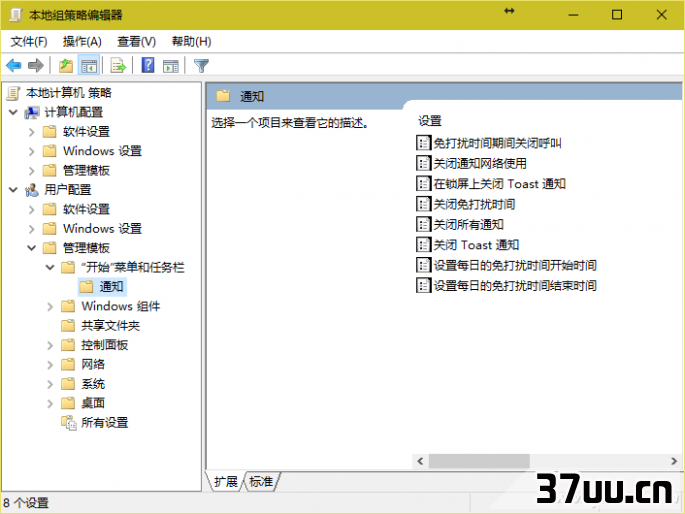The image size is (685, 514).
Task: Click the title bar app icon
Action: [x=15, y=15]
